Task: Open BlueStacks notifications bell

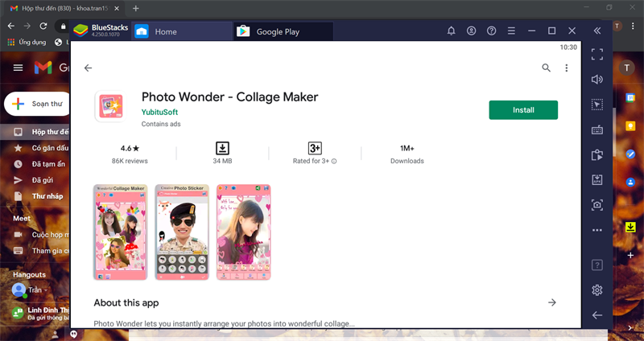Action: point(451,31)
